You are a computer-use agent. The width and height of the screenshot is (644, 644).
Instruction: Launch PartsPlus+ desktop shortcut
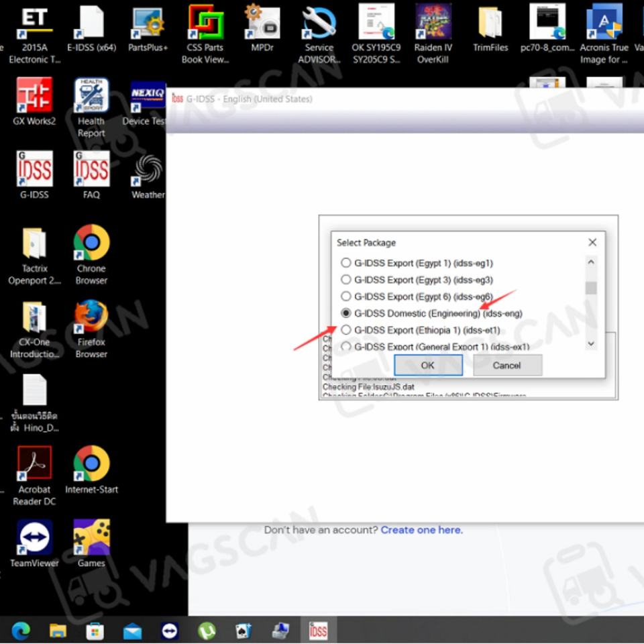click(x=148, y=30)
